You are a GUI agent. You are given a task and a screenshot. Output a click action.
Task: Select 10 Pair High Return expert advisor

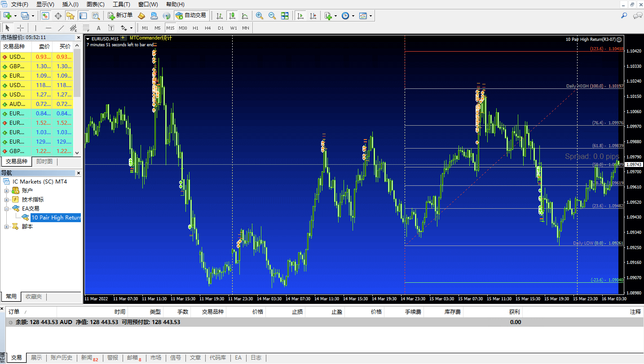tap(56, 218)
